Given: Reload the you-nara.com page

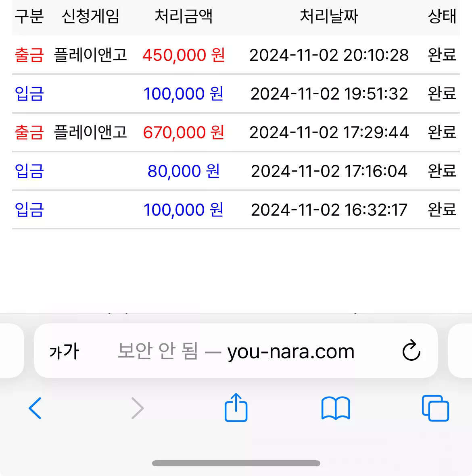Looking at the screenshot, I should tap(411, 350).
